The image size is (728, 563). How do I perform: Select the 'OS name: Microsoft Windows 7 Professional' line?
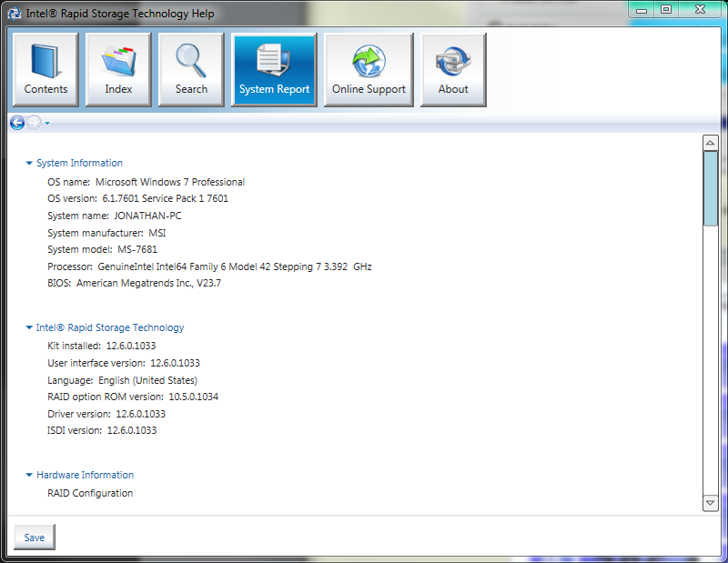(x=146, y=182)
